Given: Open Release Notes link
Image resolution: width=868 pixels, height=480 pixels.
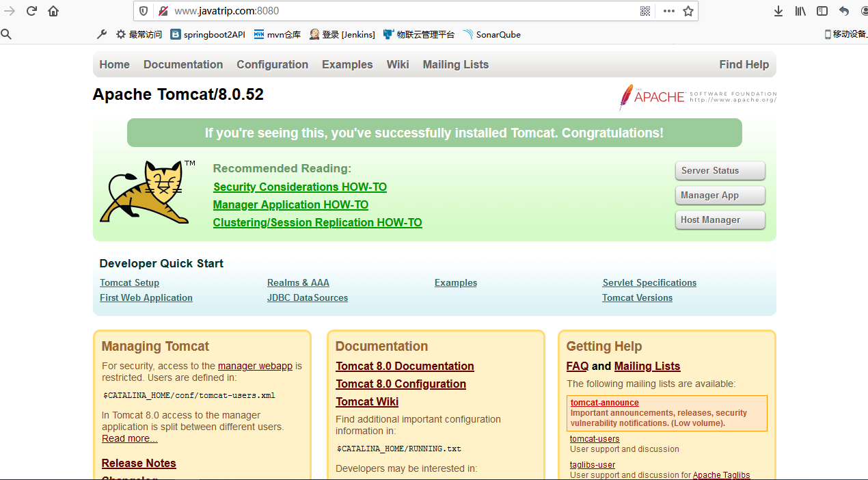Looking at the screenshot, I should (139, 463).
